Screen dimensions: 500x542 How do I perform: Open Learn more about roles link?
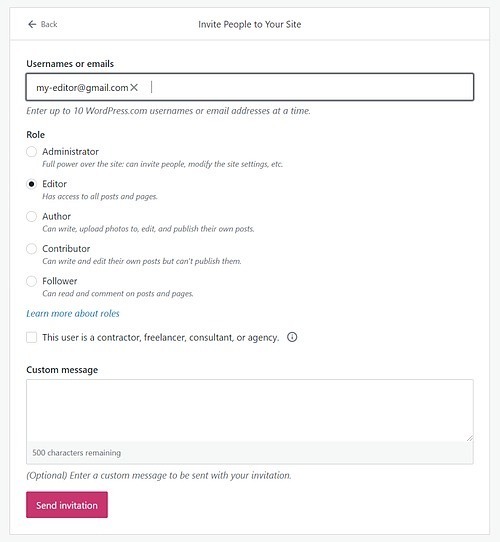click(73, 314)
